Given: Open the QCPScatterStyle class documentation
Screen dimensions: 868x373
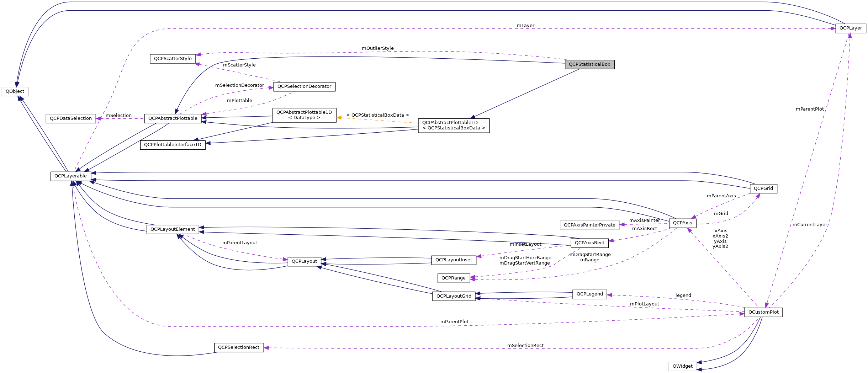Looking at the screenshot, I should (x=173, y=58).
